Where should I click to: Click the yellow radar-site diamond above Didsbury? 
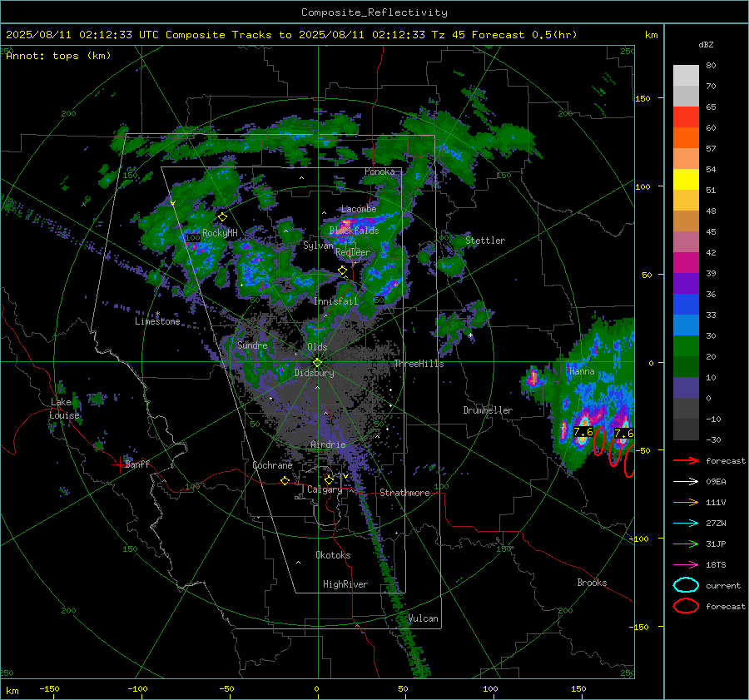pos(317,363)
